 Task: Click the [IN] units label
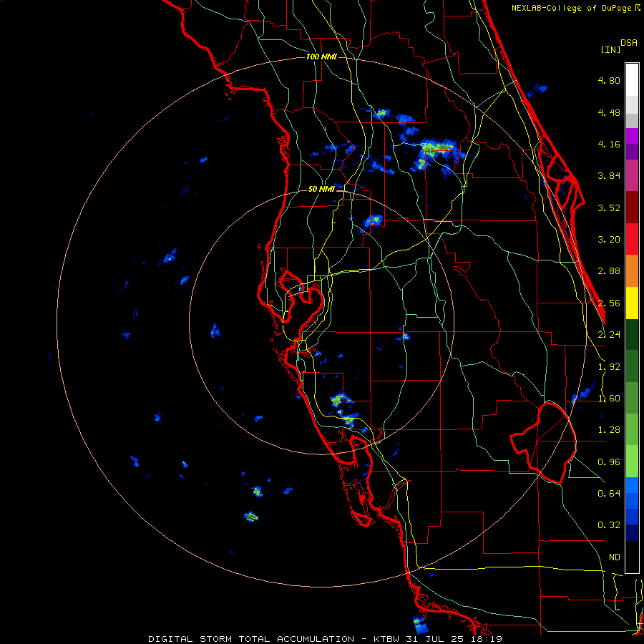[x=610, y=49]
